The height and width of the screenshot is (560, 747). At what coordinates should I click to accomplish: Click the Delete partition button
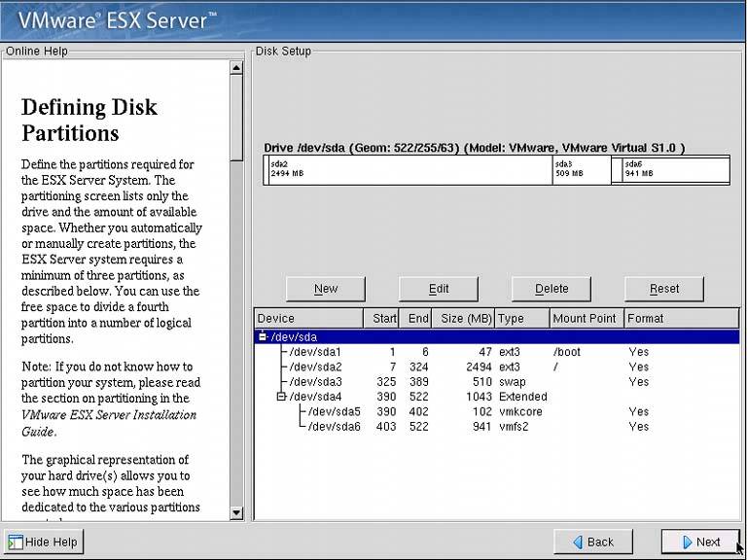(551, 289)
